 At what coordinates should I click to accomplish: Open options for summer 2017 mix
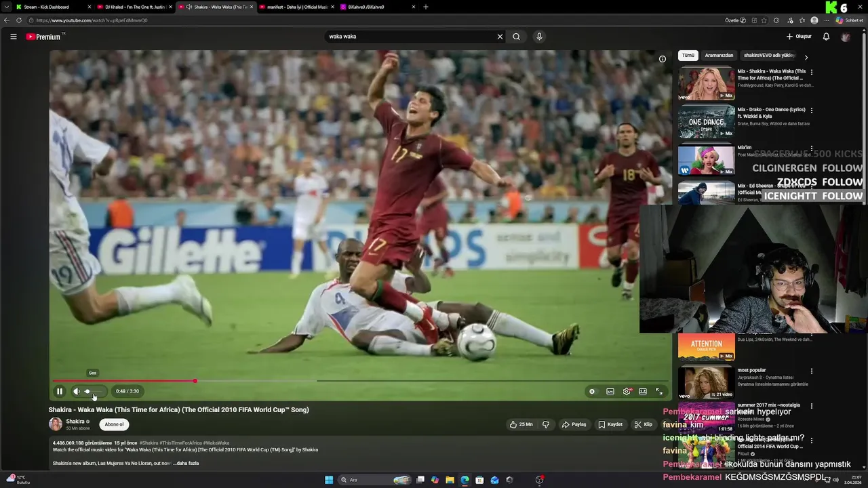point(812,405)
